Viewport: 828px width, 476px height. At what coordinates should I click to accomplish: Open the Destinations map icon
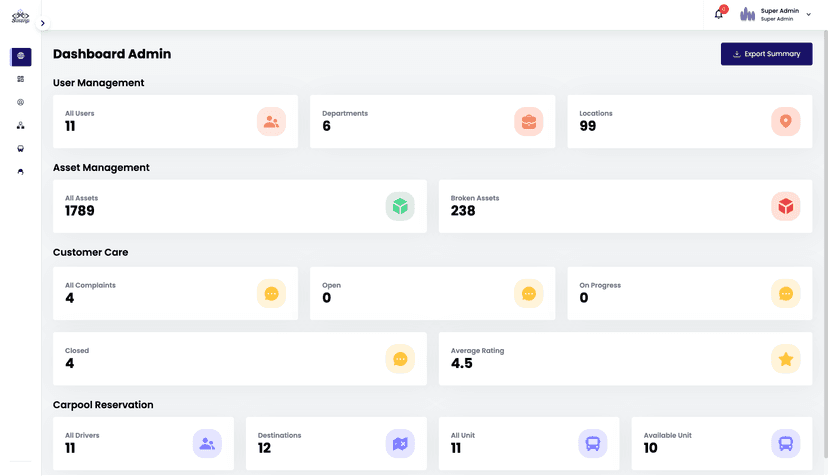tap(400, 443)
